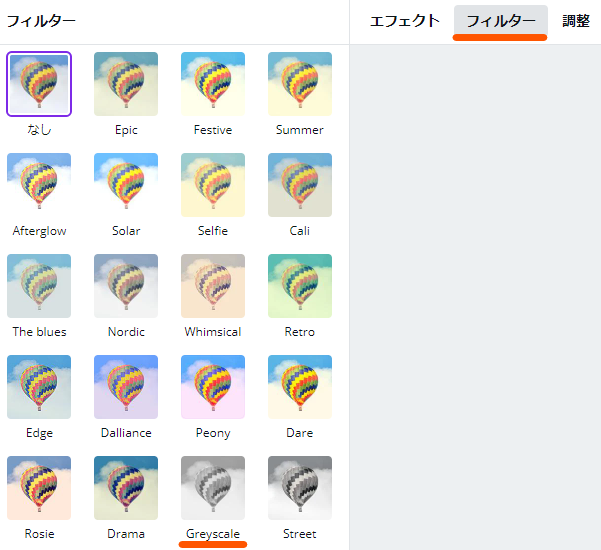This screenshot has width=601, height=550.
Task: Click the Cali label text
Action: 300,231
